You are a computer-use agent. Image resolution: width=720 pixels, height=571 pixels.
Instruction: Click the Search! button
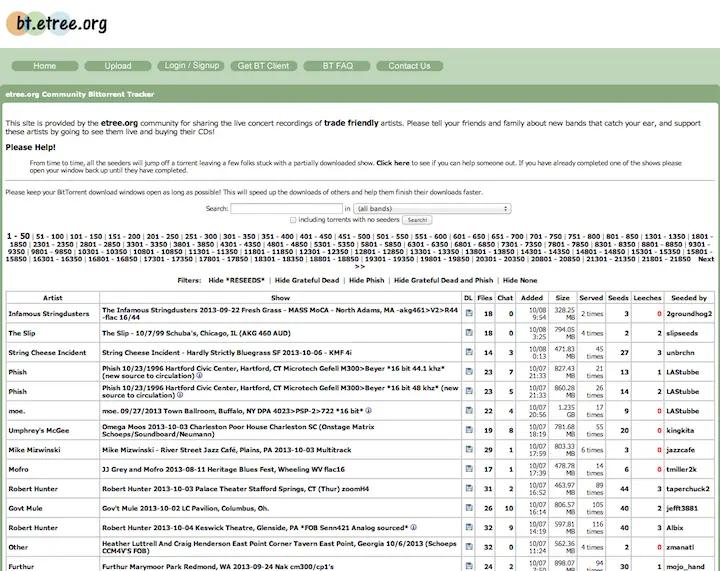tap(417, 220)
